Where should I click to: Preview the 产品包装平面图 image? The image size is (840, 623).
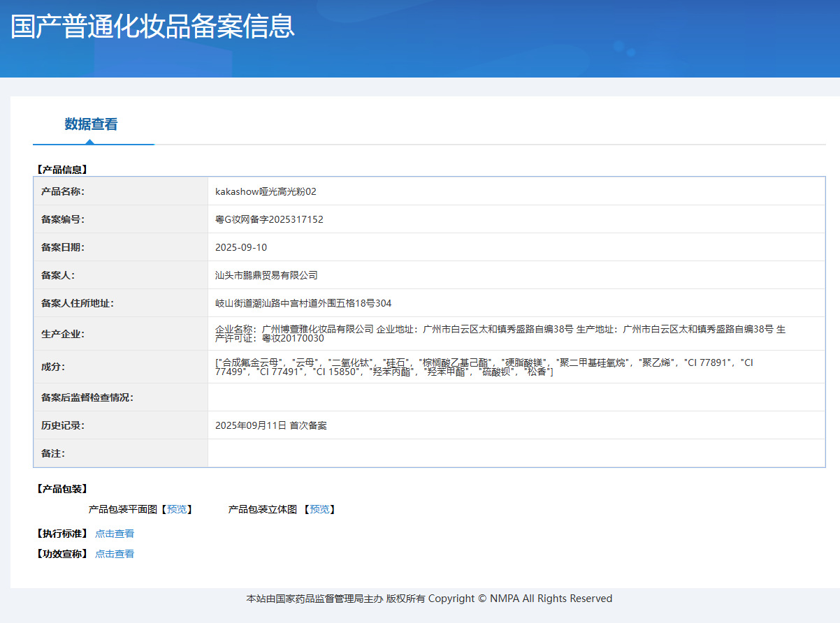[178, 509]
